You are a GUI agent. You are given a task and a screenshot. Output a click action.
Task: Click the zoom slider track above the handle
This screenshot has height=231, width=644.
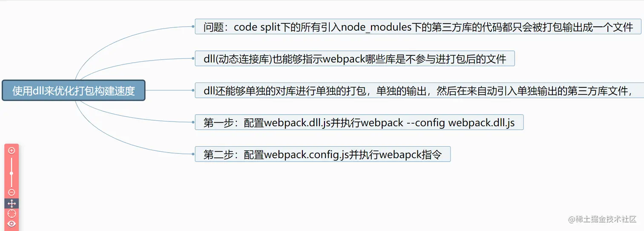[11, 164]
